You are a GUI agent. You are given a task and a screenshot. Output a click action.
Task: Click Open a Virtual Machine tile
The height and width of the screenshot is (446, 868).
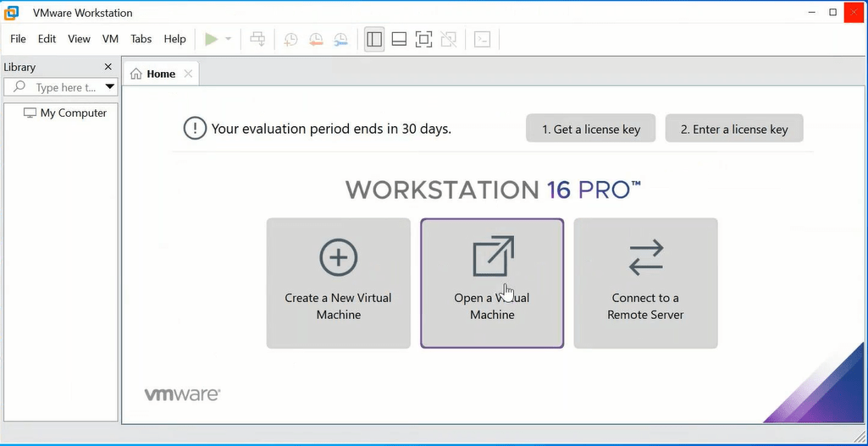pyautogui.click(x=492, y=284)
